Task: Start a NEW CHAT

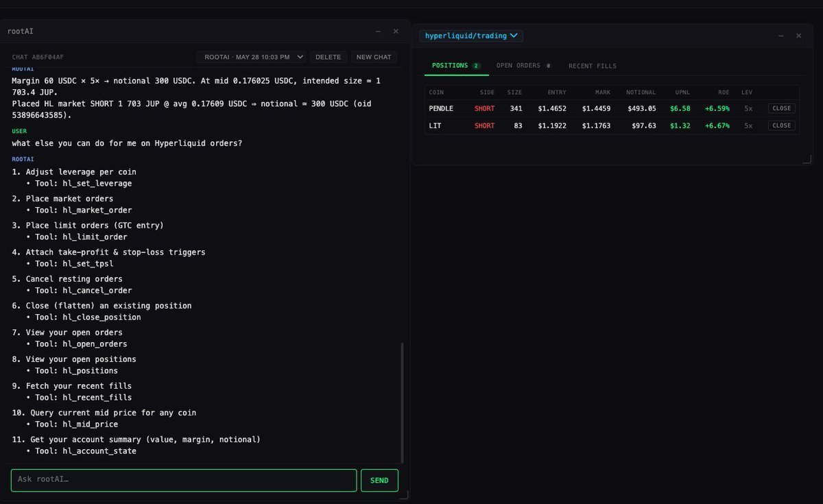Action: (x=374, y=57)
